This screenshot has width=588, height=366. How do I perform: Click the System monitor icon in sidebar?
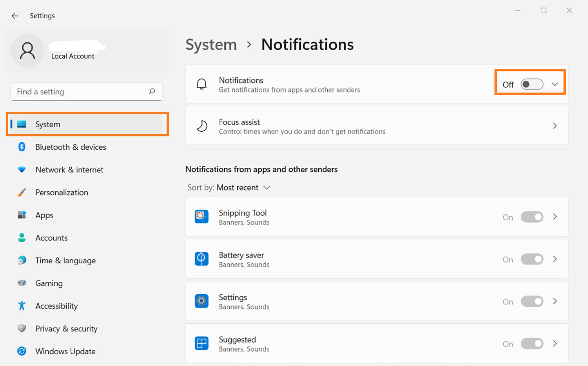coord(22,124)
